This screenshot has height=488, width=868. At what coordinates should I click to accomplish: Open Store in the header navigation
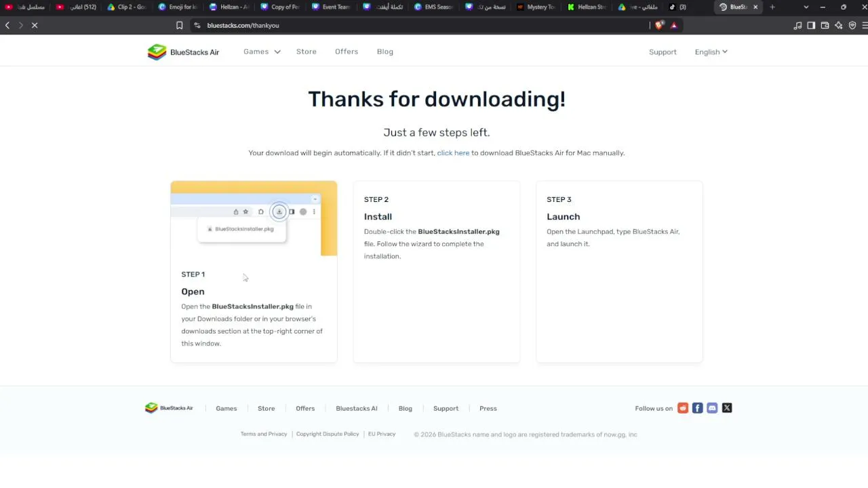[x=307, y=52]
